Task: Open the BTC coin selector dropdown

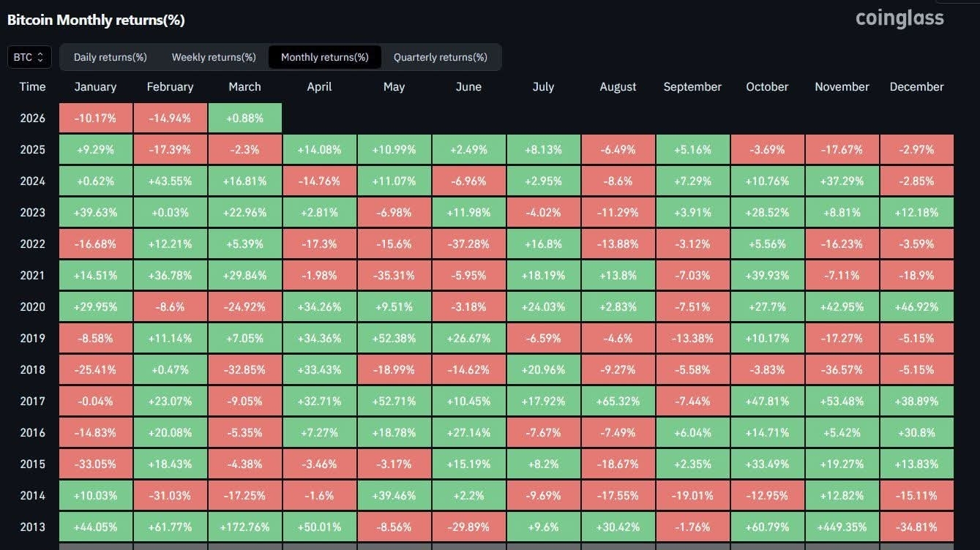Action: (x=29, y=57)
